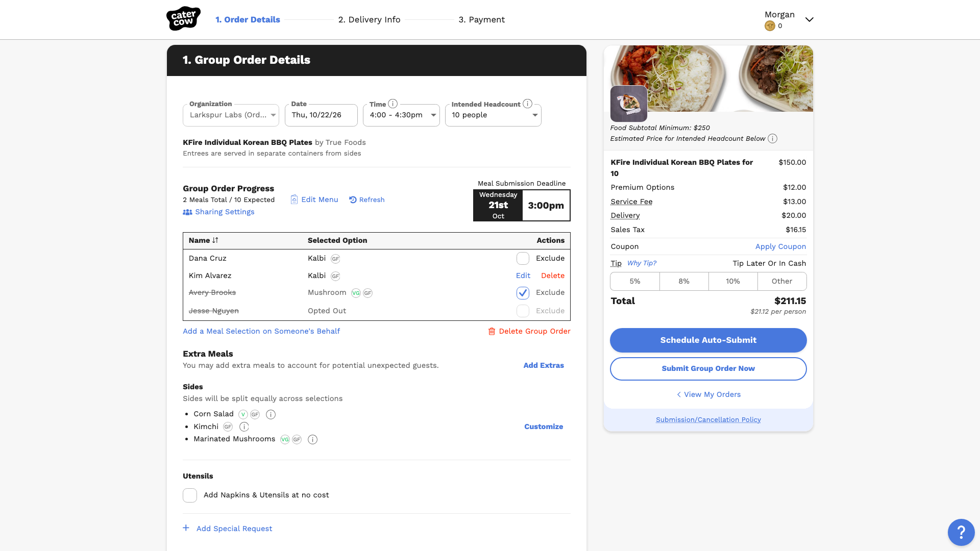Click the people icon beside Sharing Settings
Image resolution: width=980 pixels, height=551 pixels.
point(187,212)
